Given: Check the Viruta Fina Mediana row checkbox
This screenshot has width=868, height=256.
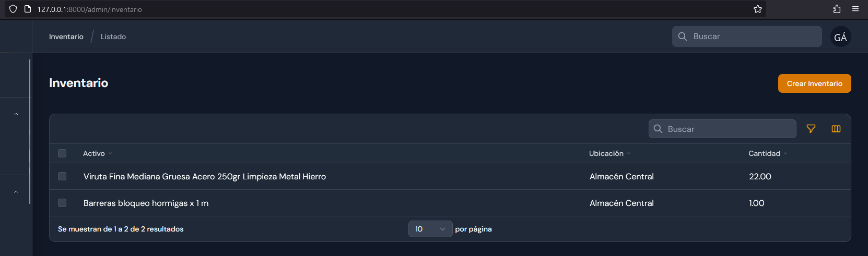Looking at the screenshot, I should coord(62,176).
